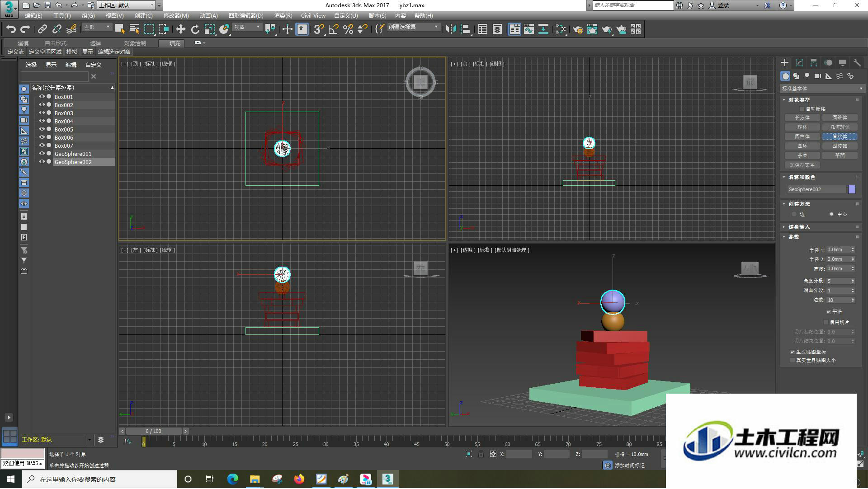
Task: Click the Bind to Space Warp icon
Action: (71, 29)
